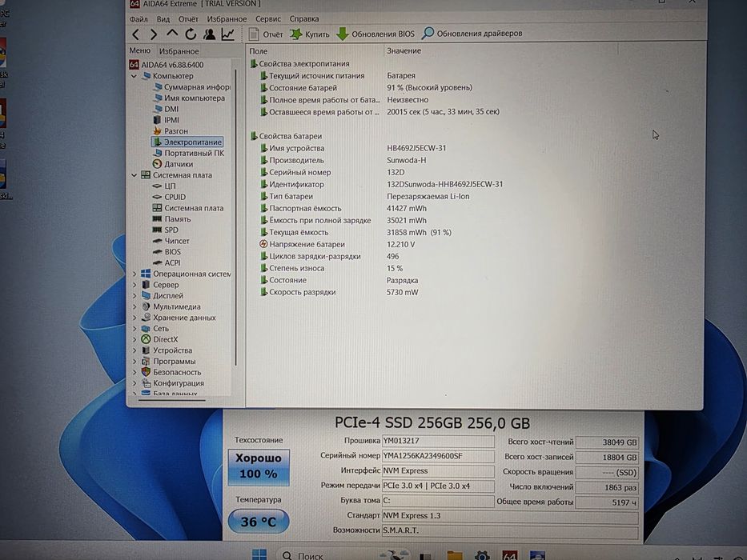This screenshot has height=560, width=747.
Task: Select the Напряжение батареи row
Action: pos(337,244)
